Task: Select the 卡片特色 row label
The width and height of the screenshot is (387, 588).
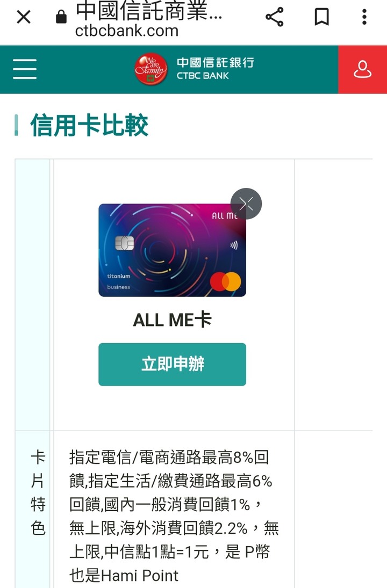Action: coord(38,493)
